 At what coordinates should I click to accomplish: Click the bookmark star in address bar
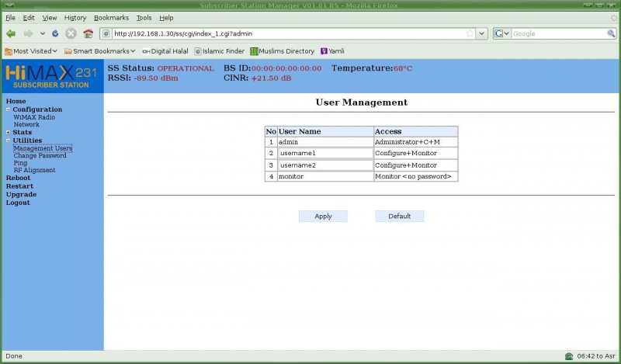point(470,33)
